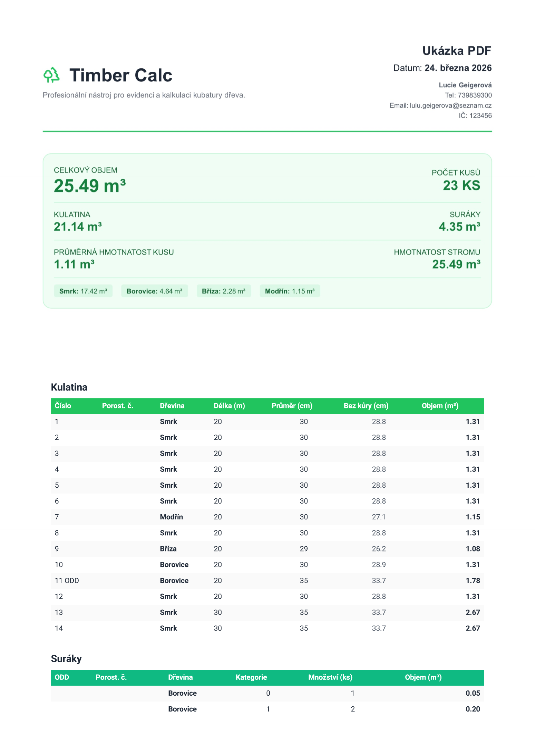Click the average piece volume 1.11 m³

pos(74,264)
